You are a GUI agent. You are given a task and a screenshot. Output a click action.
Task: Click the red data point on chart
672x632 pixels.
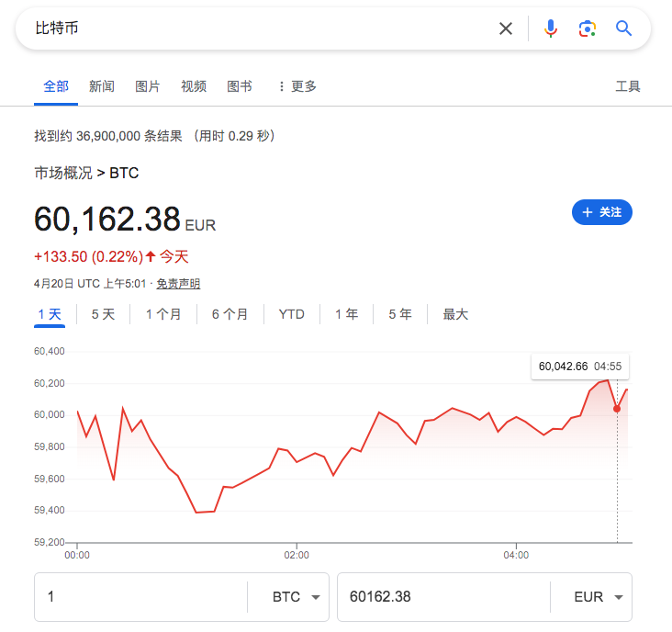[x=617, y=409]
